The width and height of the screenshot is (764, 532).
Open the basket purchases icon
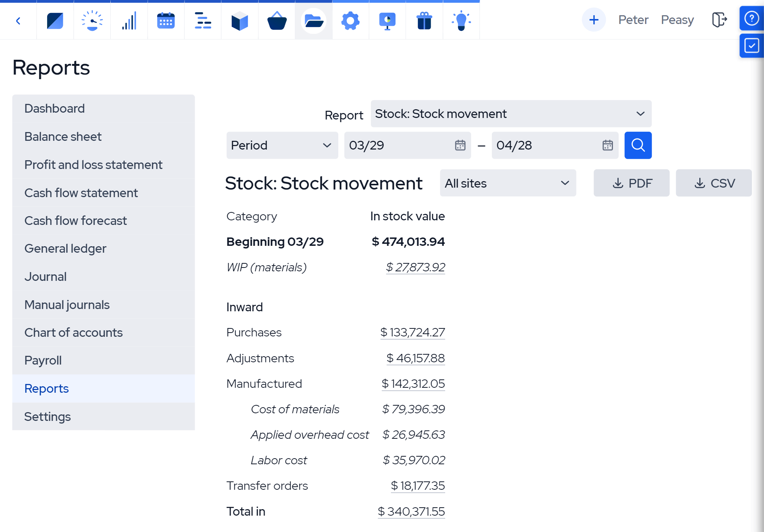pyautogui.click(x=277, y=21)
